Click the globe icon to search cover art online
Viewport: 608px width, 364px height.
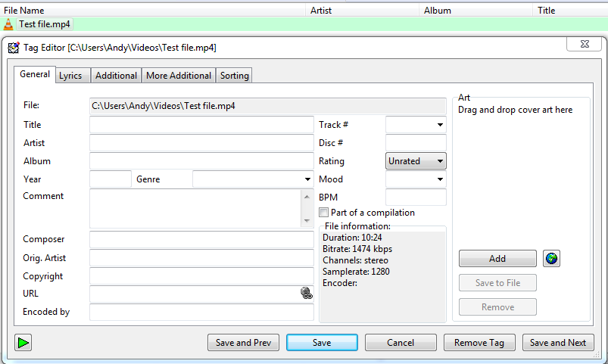(x=551, y=259)
